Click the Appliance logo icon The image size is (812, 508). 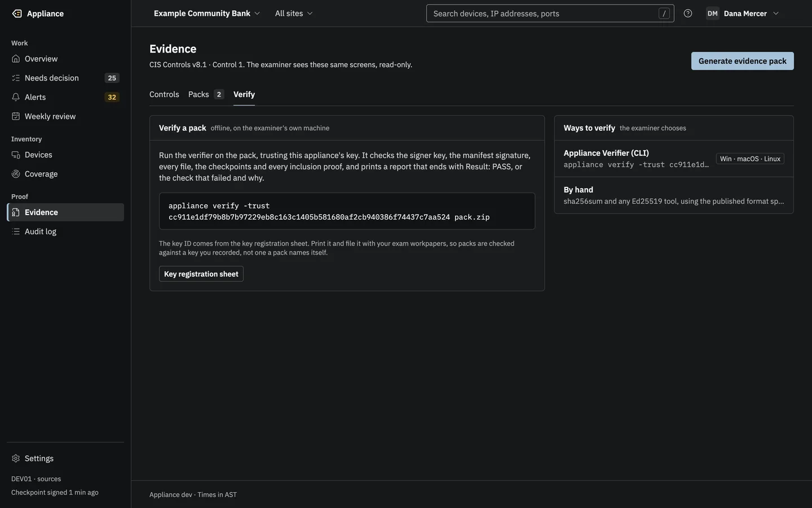tap(17, 14)
